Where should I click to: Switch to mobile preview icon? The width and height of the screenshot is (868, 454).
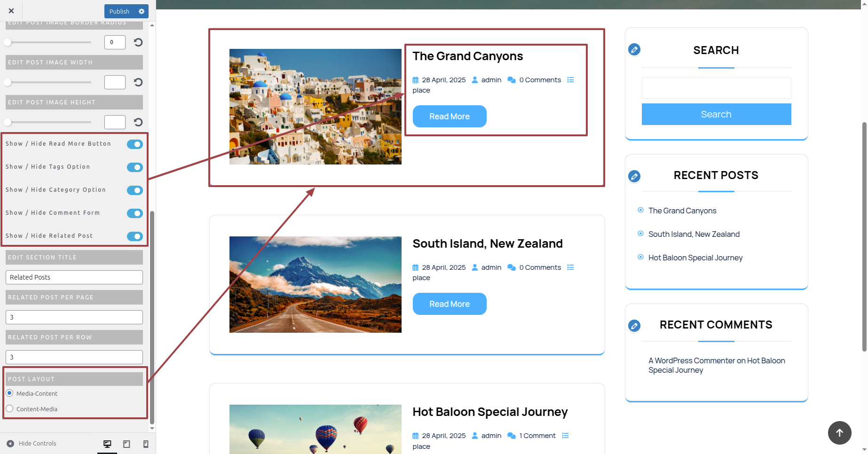click(x=146, y=444)
